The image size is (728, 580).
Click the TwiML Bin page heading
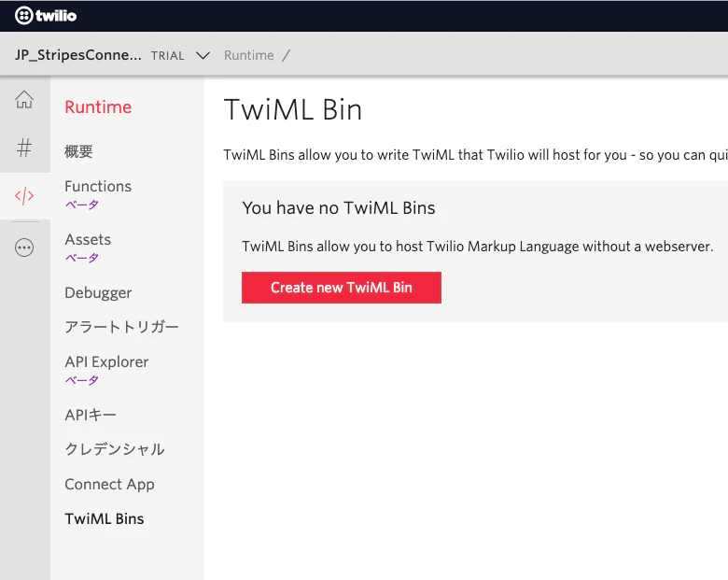pos(292,109)
